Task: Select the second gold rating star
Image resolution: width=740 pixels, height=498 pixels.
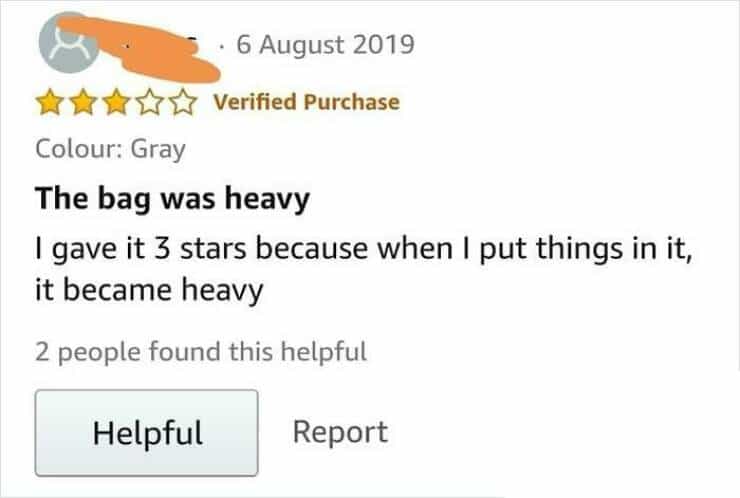Action: click(84, 103)
